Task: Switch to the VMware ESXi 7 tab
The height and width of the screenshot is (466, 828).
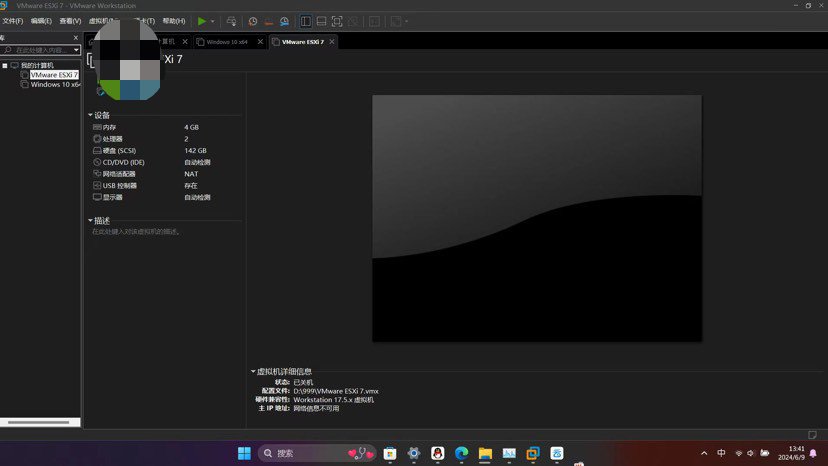Action: (303, 42)
